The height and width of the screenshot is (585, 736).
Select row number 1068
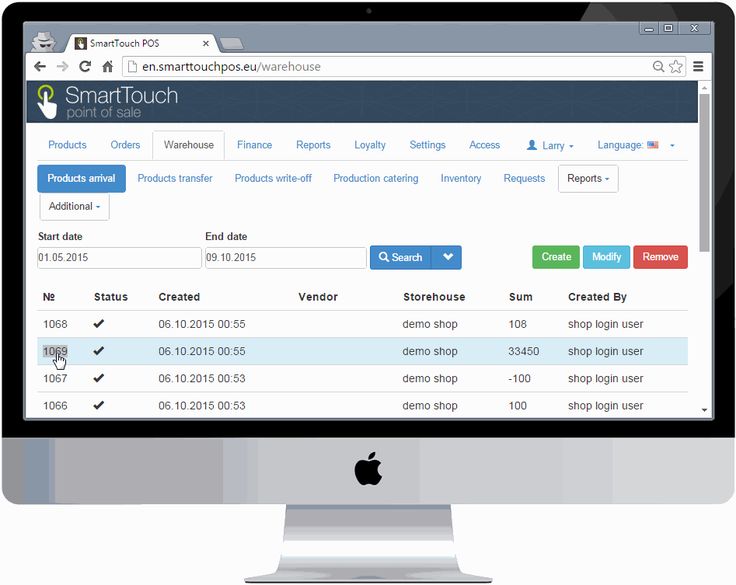pyautogui.click(x=55, y=324)
